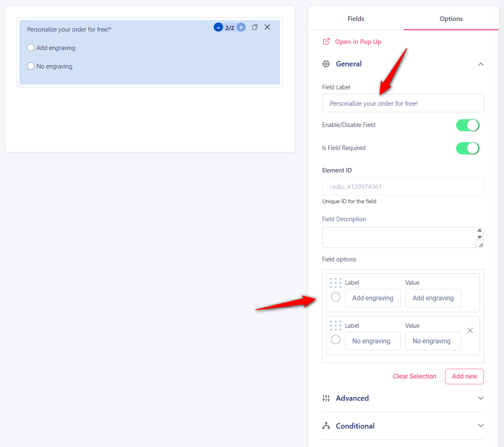504x447 pixels.
Task: Click the external link icon beside Open in Pop Up
Action: click(x=325, y=41)
